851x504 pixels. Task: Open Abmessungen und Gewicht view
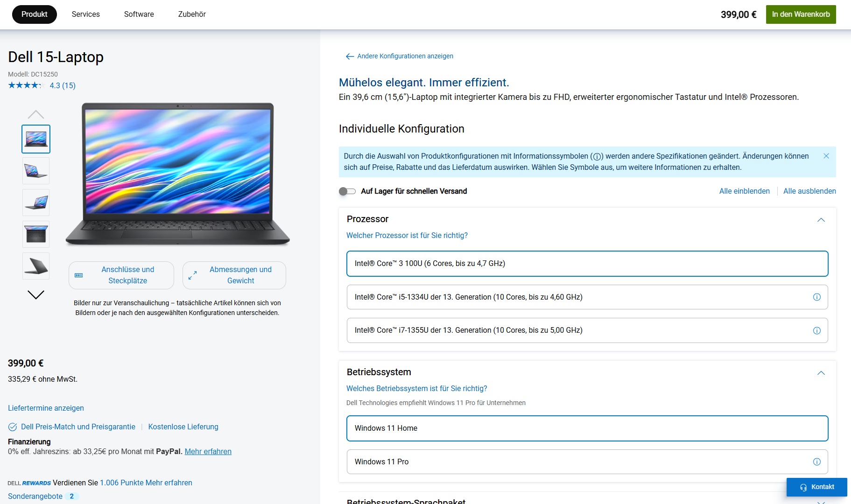pos(234,275)
